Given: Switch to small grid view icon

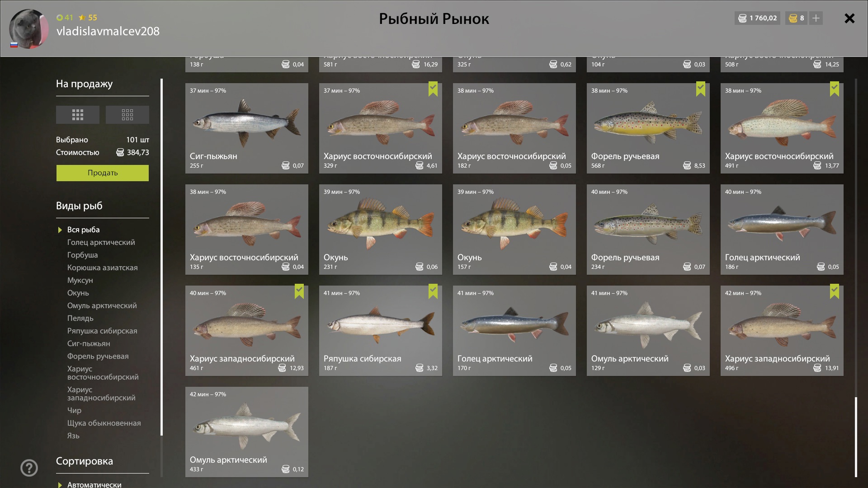Looking at the screenshot, I should tap(127, 115).
